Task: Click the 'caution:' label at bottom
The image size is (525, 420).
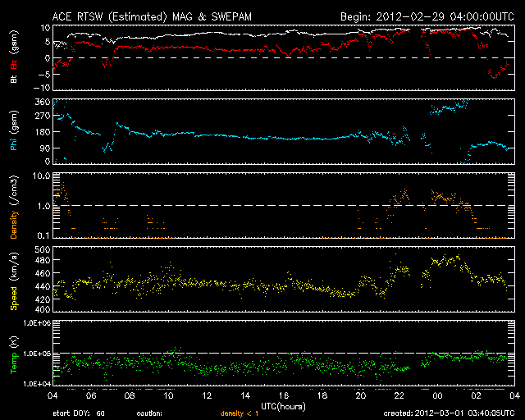Action: click(x=149, y=413)
